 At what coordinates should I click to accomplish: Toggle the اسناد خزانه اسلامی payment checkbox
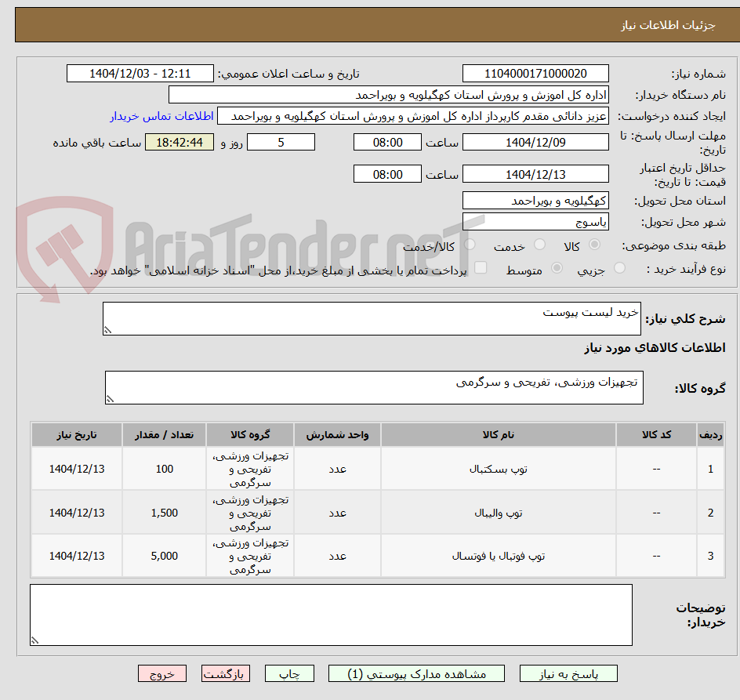coord(481,267)
